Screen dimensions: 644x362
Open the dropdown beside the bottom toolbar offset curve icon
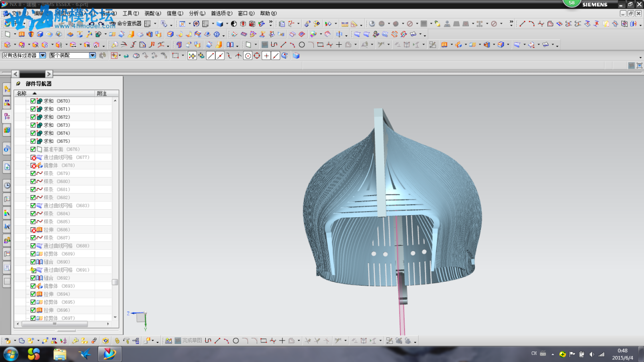298,341
